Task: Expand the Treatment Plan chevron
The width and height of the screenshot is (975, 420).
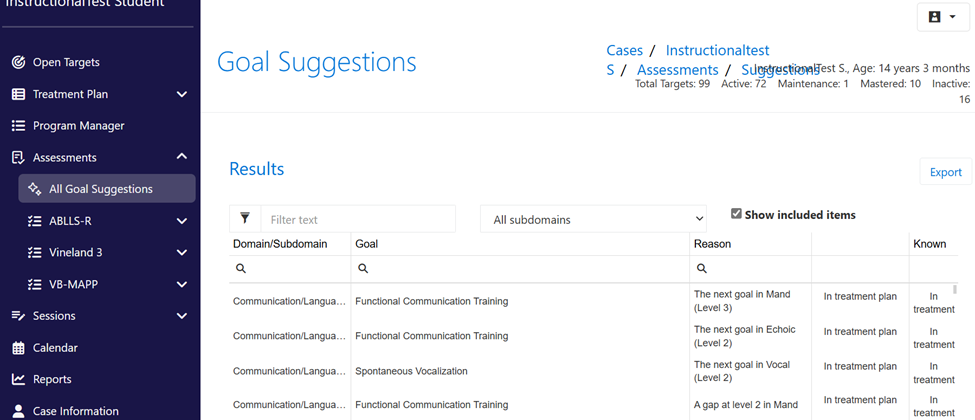Action: 182,94
